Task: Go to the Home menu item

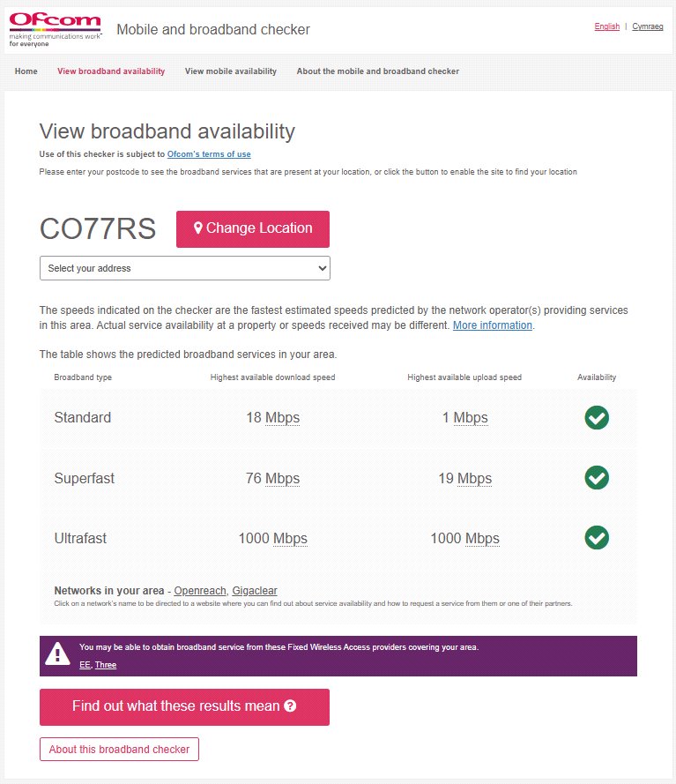Action: (26, 71)
